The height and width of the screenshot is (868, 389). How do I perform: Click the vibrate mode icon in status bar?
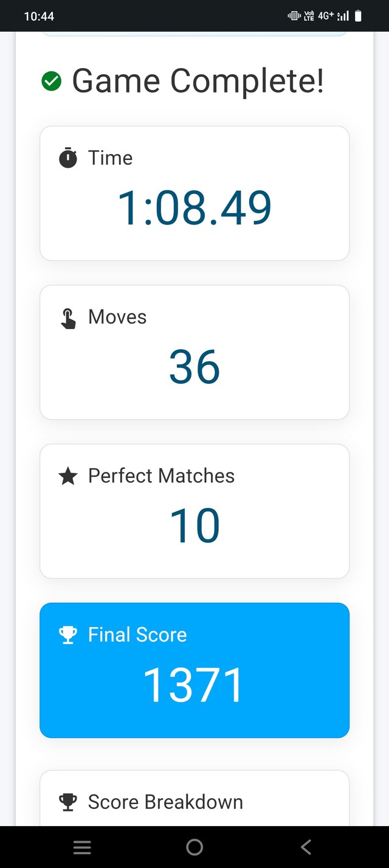(x=294, y=16)
